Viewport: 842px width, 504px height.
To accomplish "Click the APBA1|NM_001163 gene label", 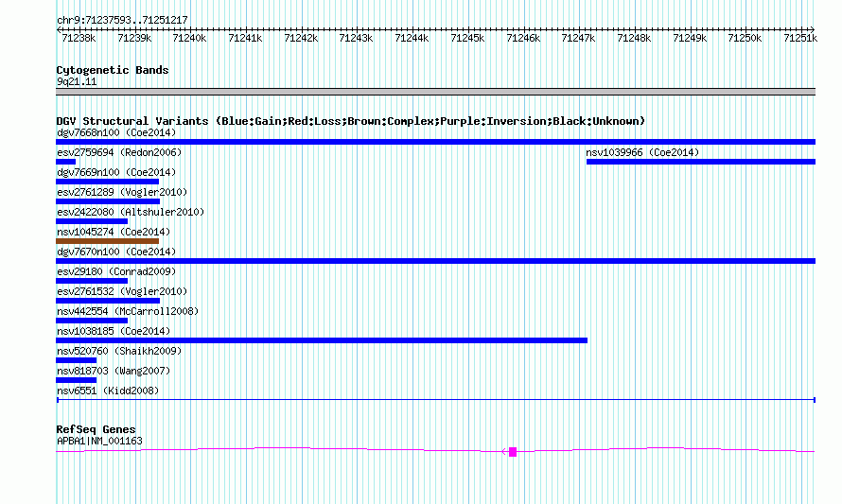I will point(100,442).
